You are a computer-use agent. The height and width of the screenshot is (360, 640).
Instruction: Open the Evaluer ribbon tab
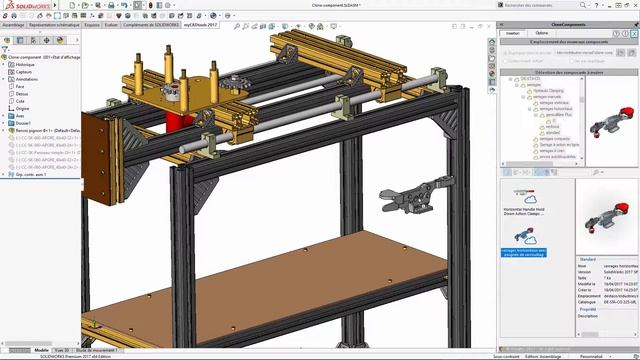[x=111, y=25]
